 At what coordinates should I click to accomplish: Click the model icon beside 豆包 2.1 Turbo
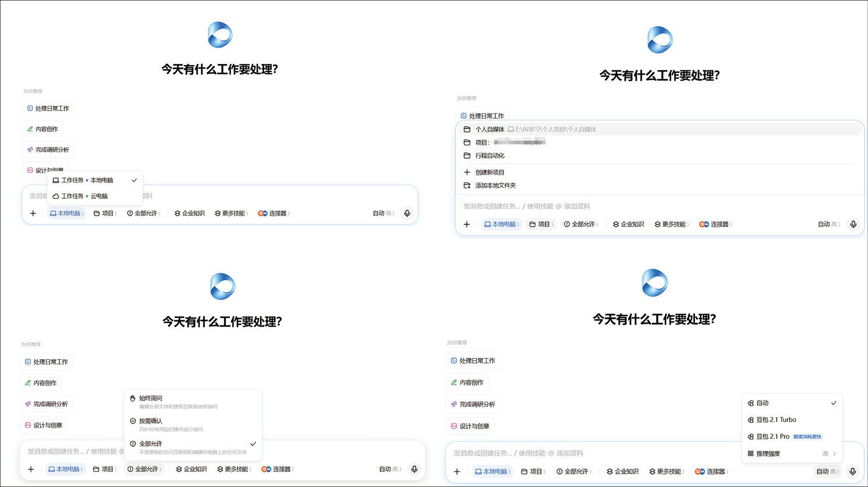tap(751, 420)
